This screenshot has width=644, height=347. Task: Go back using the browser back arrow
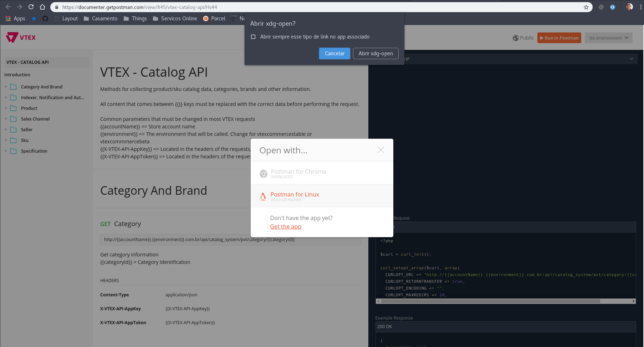8,7
